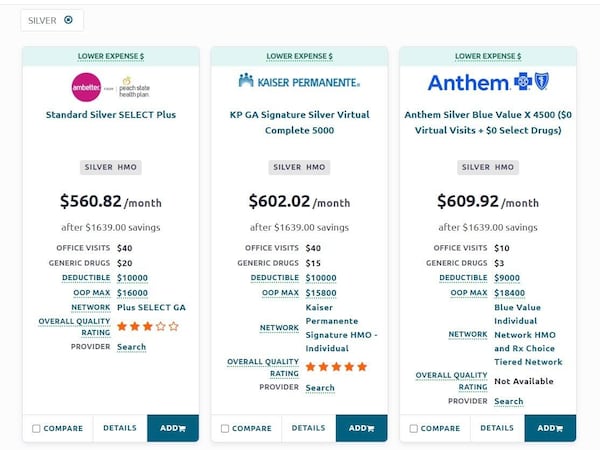Click the Ambetter plan star rating
The width and height of the screenshot is (600, 450).
[x=147, y=326]
